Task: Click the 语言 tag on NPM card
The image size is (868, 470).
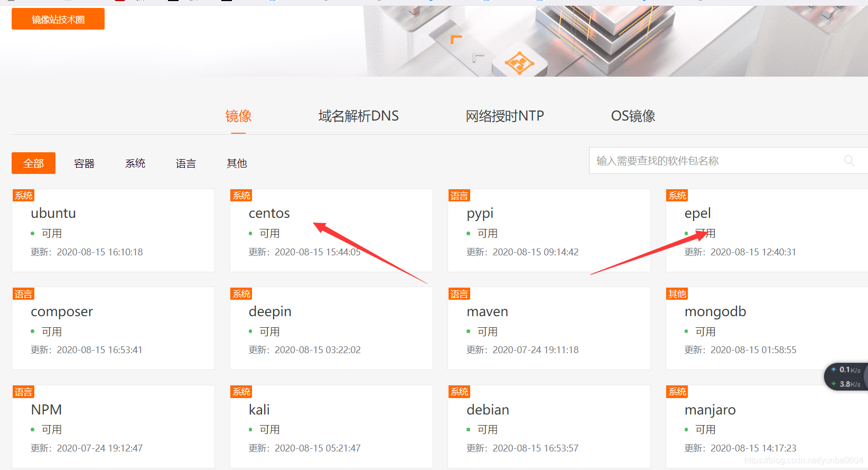Action: point(24,392)
